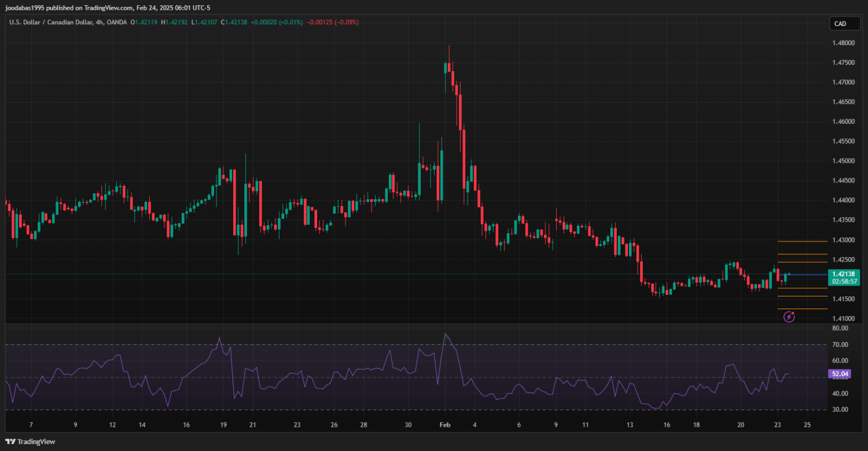Select the open value O1.42119
Screen dimensions: 868x451
point(144,22)
